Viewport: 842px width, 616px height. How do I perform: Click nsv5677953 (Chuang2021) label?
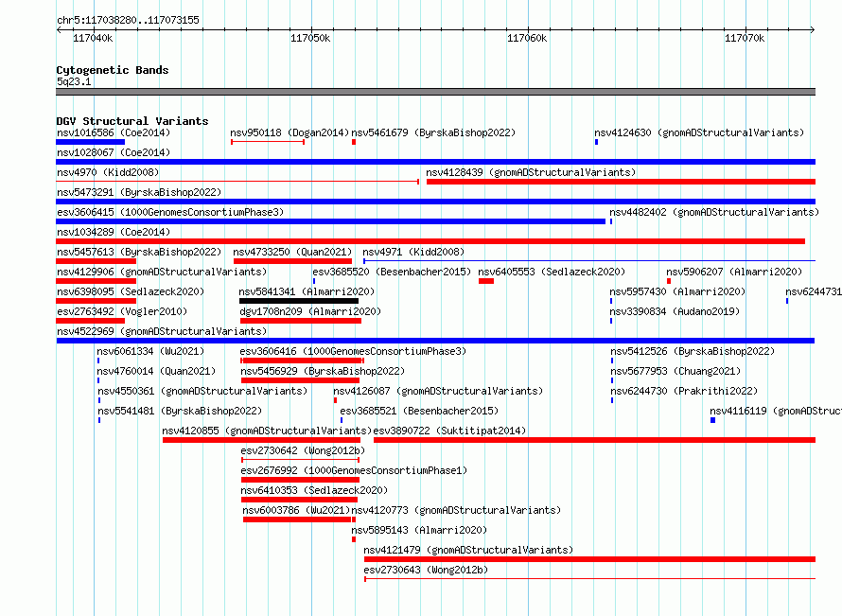pyautogui.click(x=675, y=371)
